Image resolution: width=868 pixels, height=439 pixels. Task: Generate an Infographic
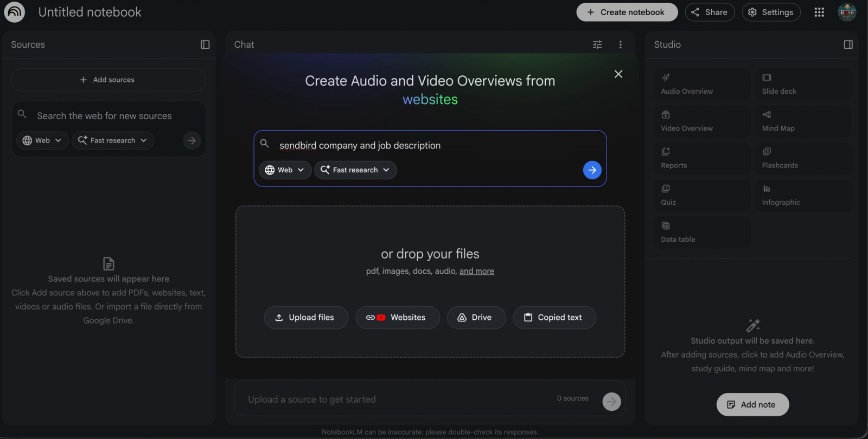coord(803,195)
